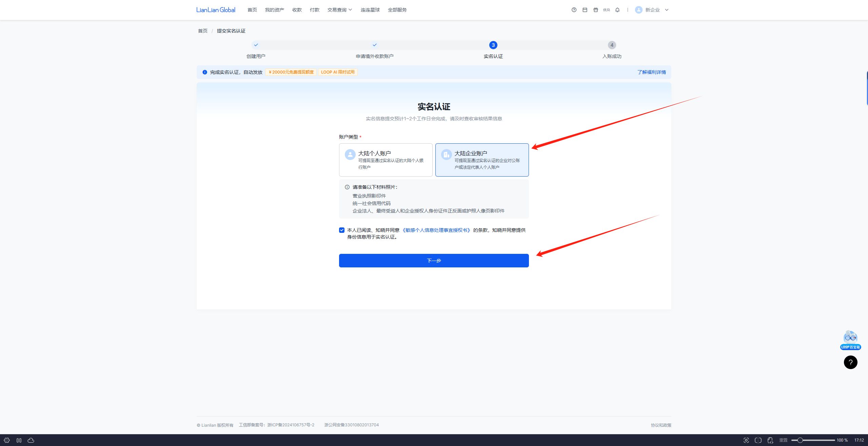
Task: Click the 17:12 clock in bottom bar
Action: 859,440
